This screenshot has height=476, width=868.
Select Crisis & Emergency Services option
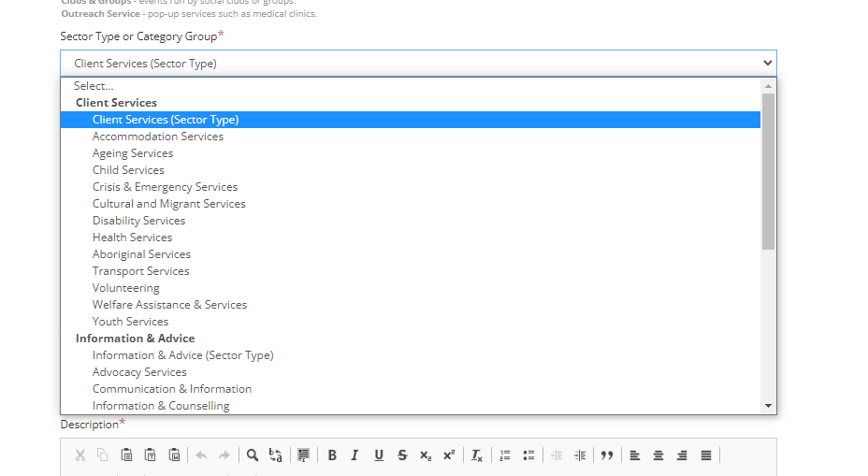pos(411,187)
